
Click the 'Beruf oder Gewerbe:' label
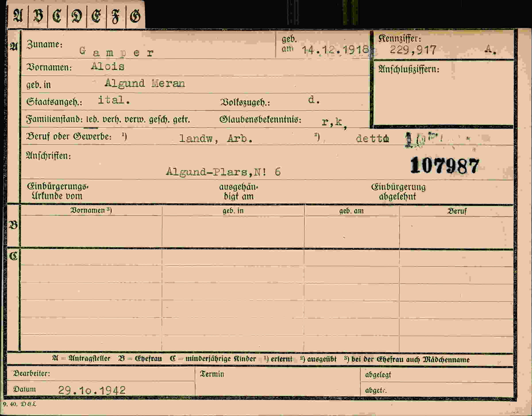(69, 137)
